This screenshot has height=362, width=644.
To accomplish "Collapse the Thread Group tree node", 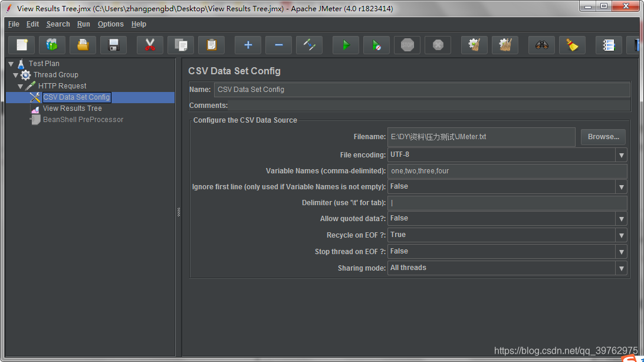I will [15, 75].
